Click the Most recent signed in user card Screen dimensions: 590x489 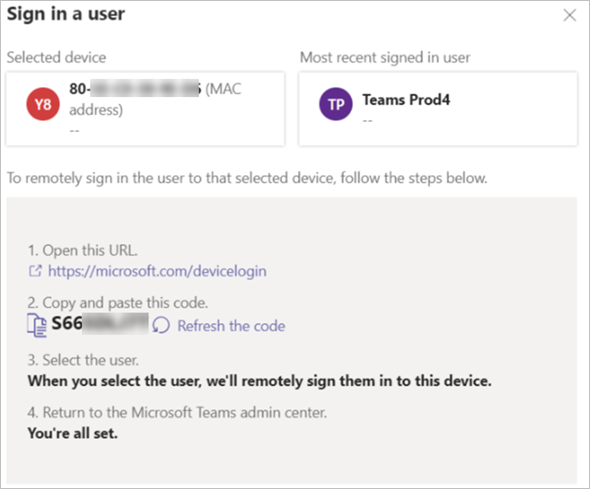(438, 109)
